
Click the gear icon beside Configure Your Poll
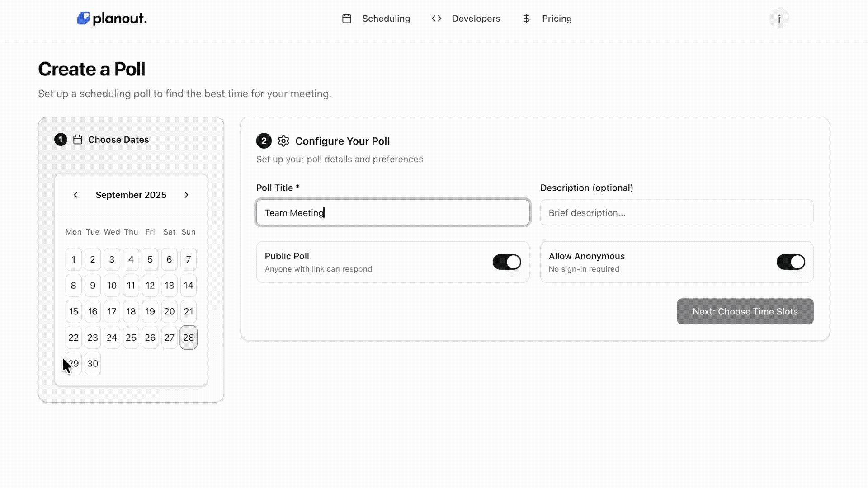[283, 141]
